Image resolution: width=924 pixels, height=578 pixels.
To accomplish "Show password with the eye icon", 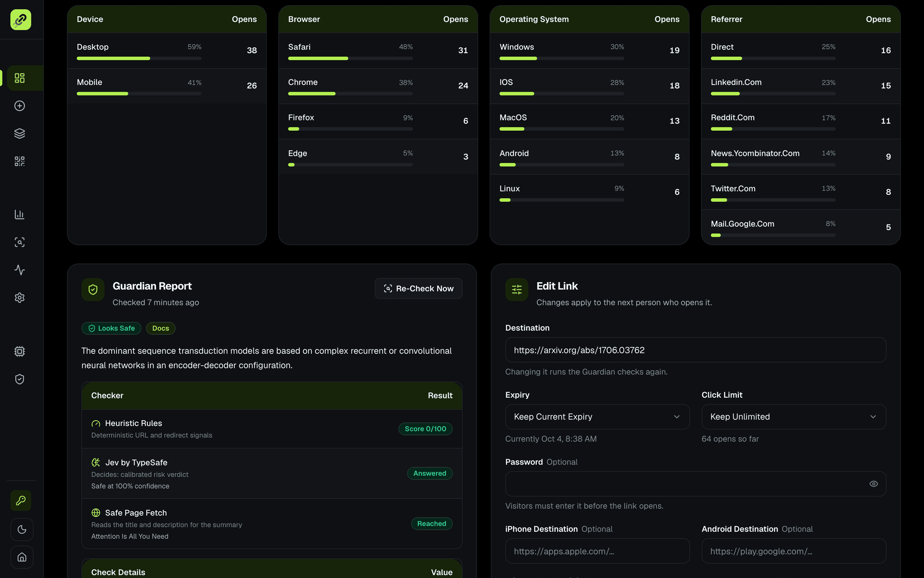I will 873,484.
